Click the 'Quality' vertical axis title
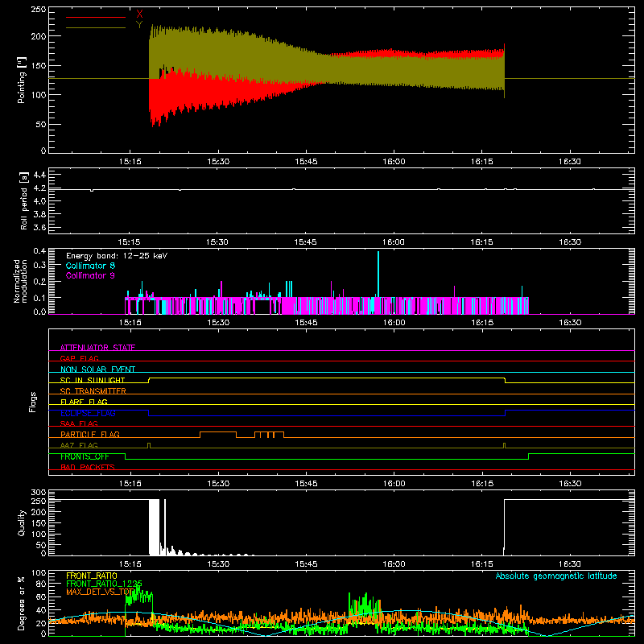The height and width of the screenshot is (644, 644). (22, 522)
